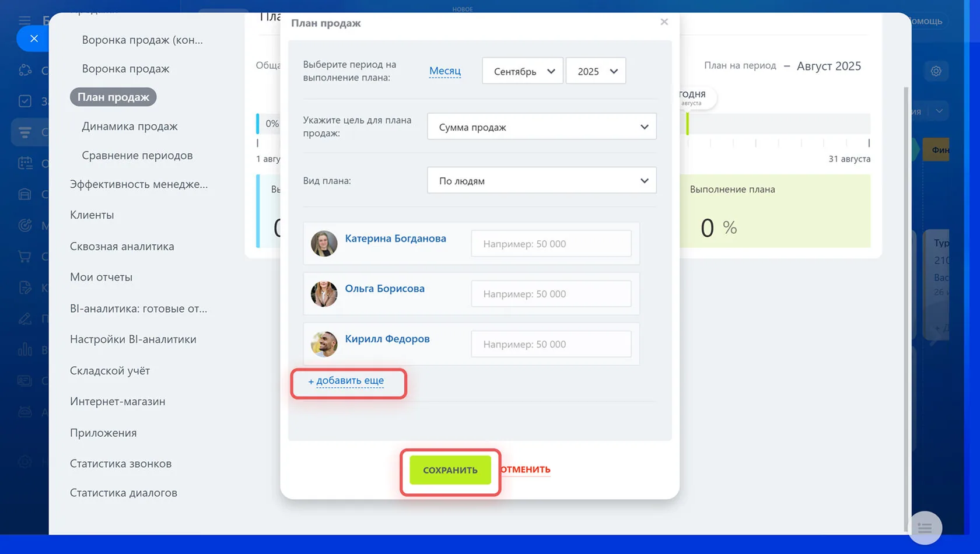The image size is (980, 554).
Task: Open 'Статистика звонков' menu section
Action: tap(121, 464)
